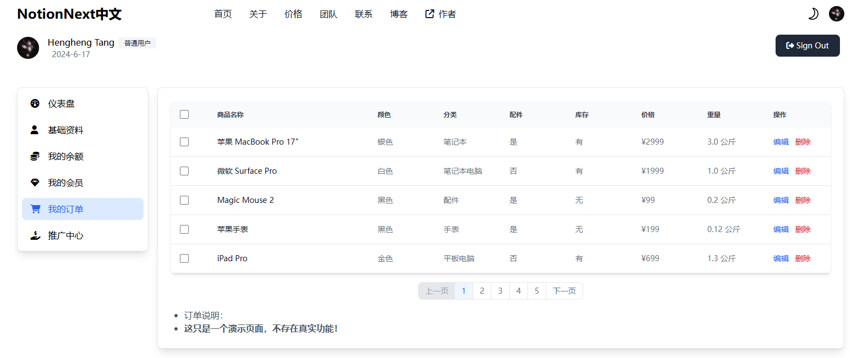The width and height of the screenshot is (868, 358).
Task: Open the 团队 nav item
Action: 328,14
